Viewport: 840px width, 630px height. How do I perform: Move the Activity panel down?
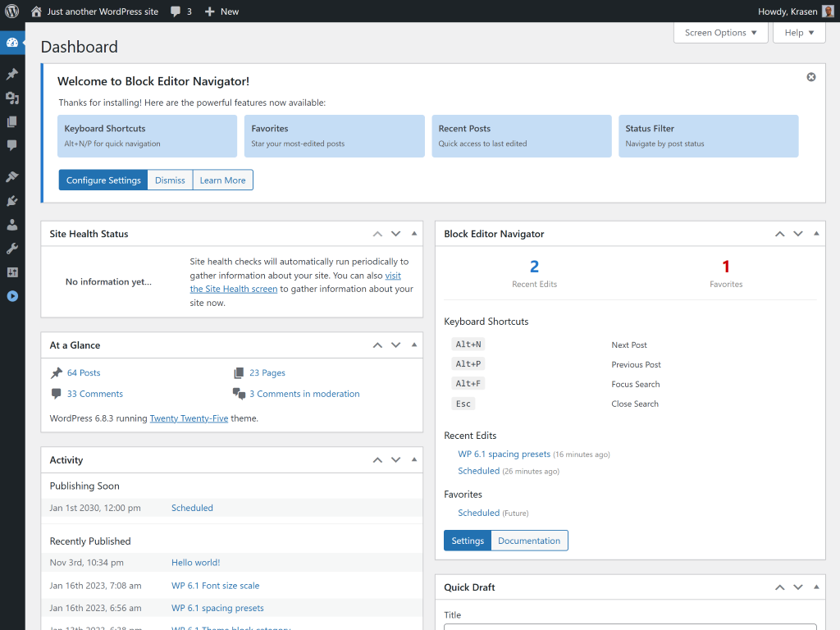(x=395, y=460)
